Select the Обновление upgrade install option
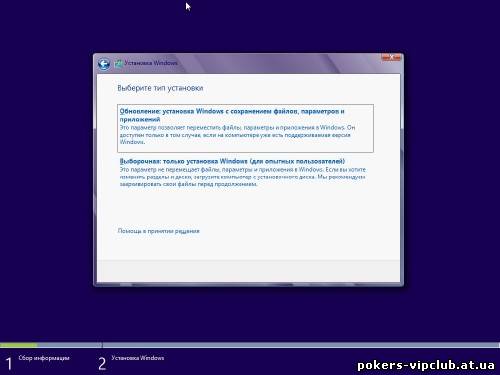This screenshot has height=375, width=500. [x=245, y=128]
